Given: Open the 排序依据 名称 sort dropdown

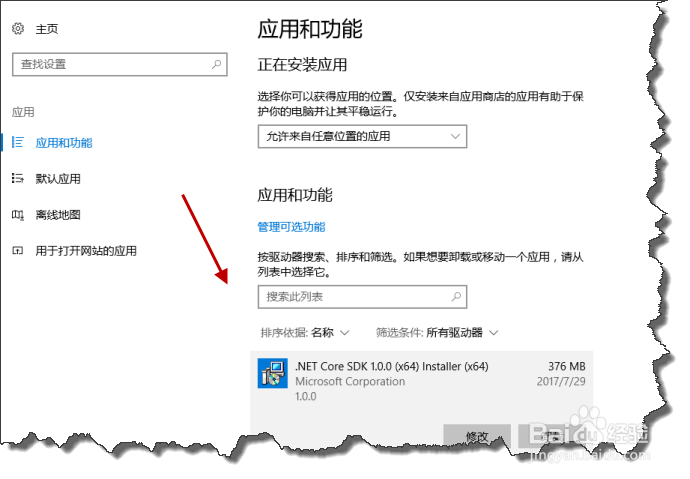Looking at the screenshot, I should coord(305,333).
